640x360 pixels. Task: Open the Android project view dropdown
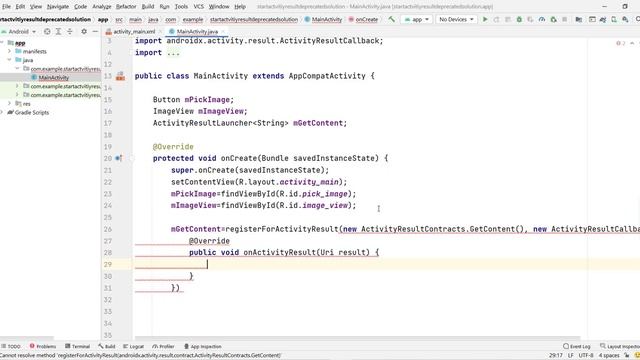19,31
